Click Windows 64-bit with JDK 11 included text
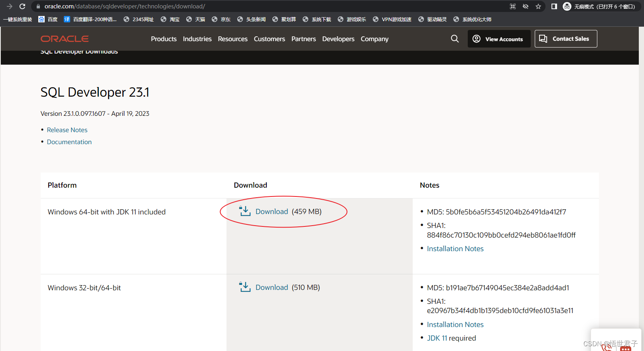 click(x=106, y=212)
